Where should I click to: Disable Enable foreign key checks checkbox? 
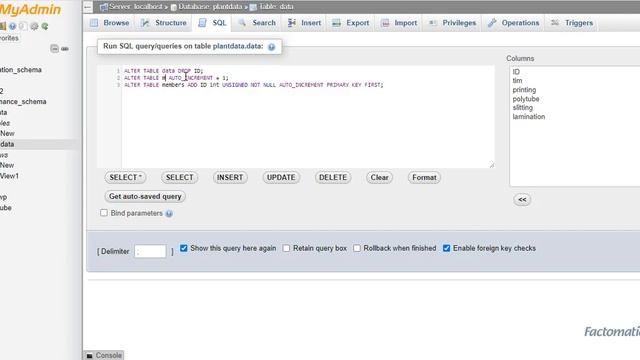pyautogui.click(x=447, y=248)
